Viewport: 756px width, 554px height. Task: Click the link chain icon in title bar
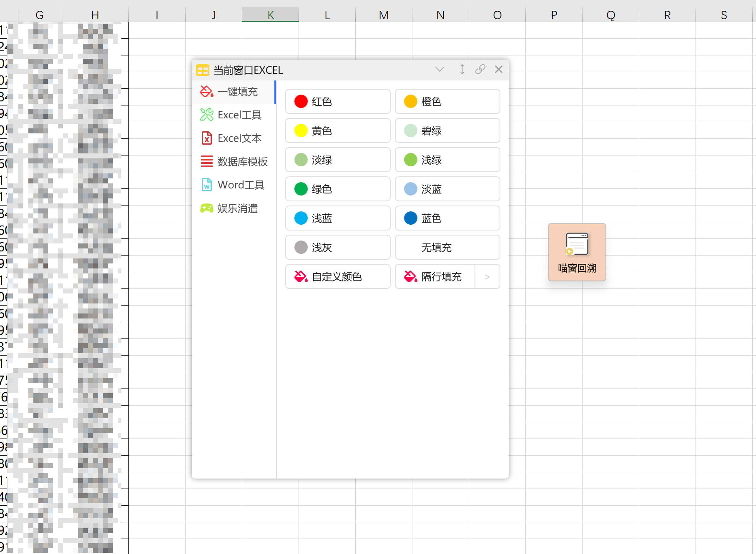click(480, 69)
